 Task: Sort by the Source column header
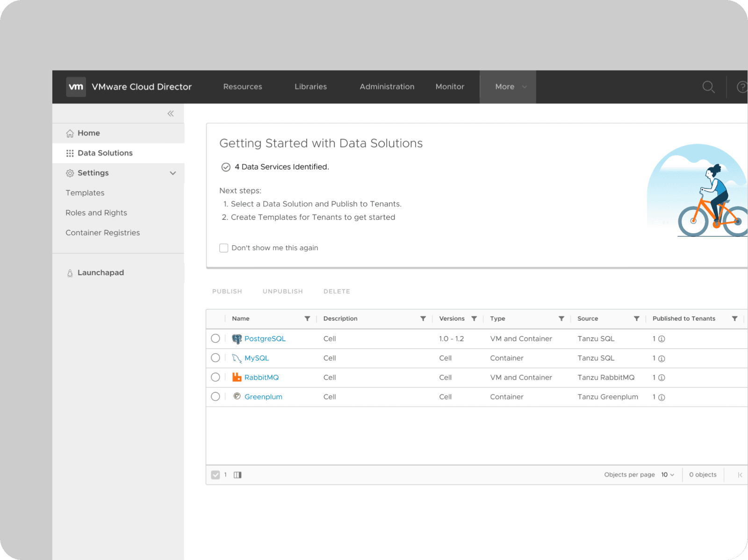pyautogui.click(x=588, y=319)
